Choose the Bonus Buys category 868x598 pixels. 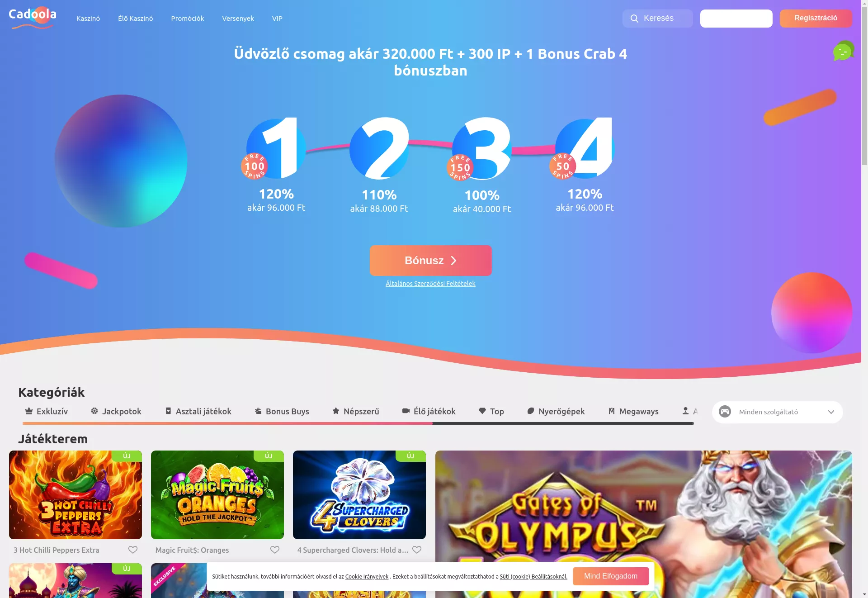pos(282,411)
